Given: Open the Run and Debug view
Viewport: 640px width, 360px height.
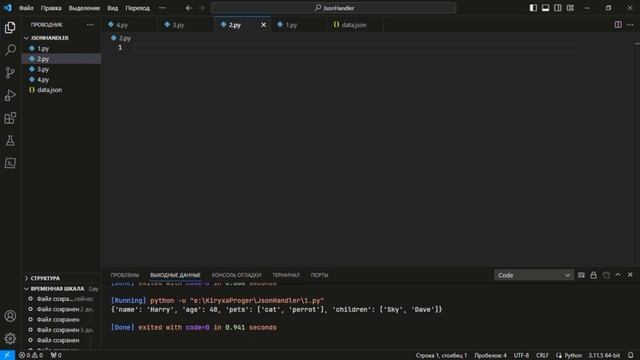Looking at the screenshot, I should [10, 96].
